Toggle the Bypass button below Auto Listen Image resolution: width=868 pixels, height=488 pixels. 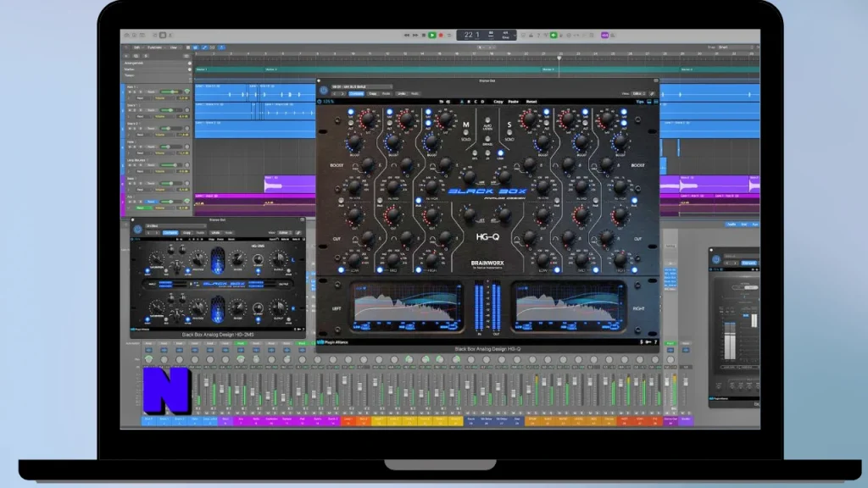pyautogui.click(x=487, y=138)
